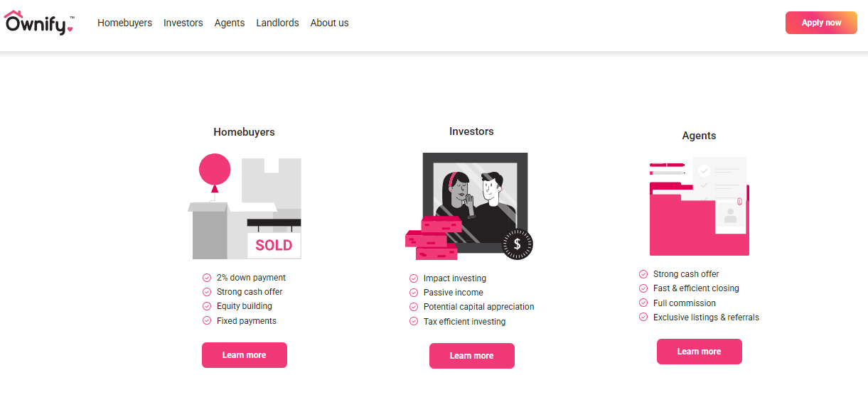The image size is (868, 407).
Task: Open the Agents navigation link
Action: 230,23
